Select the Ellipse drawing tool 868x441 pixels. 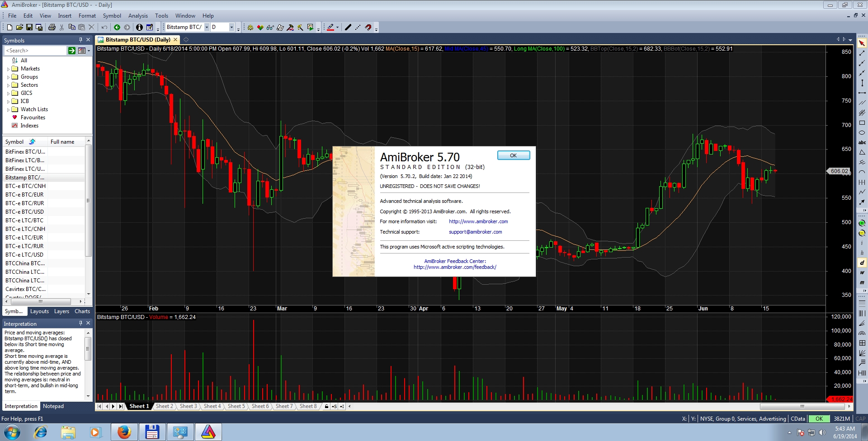tap(862, 132)
